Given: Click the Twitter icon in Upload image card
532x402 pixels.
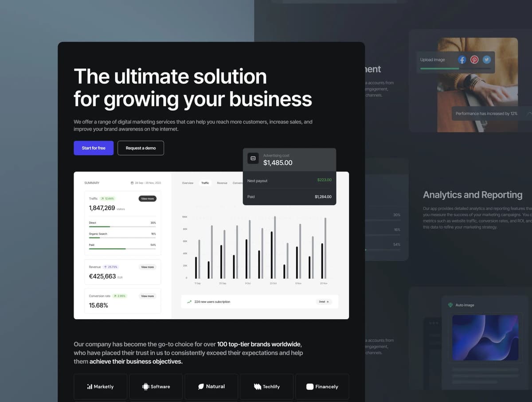Looking at the screenshot, I should [487, 59].
